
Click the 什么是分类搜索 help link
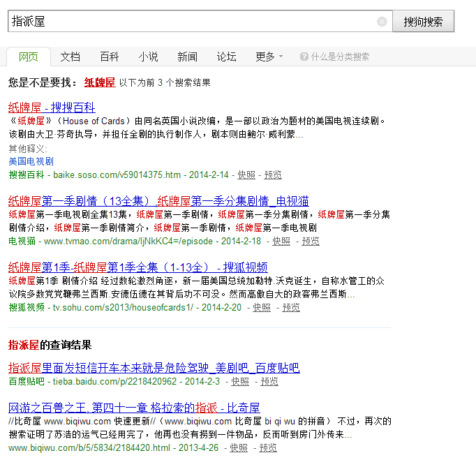340,57
